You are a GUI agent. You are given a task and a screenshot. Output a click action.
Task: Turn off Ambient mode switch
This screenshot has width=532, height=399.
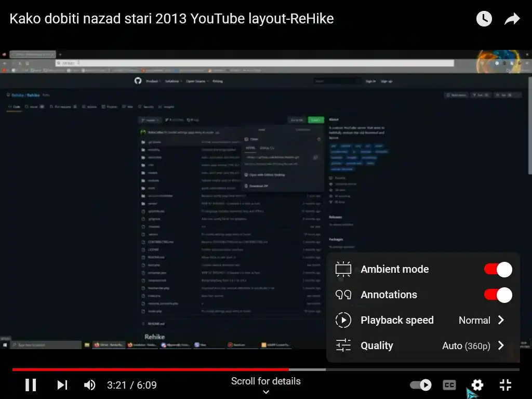coord(498,270)
